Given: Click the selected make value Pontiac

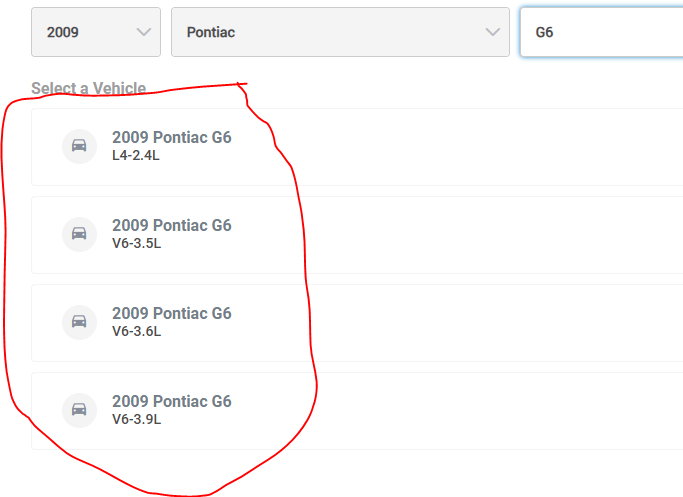Looking at the screenshot, I should (x=211, y=32).
